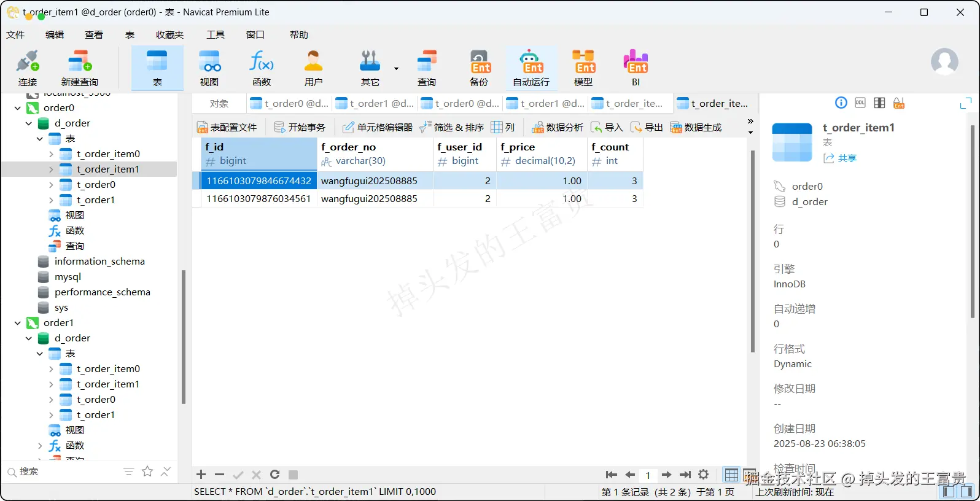This screenshot has height=501, width=980.
Task: Open 自动运行 automation
Action: (x=531, y=68)
